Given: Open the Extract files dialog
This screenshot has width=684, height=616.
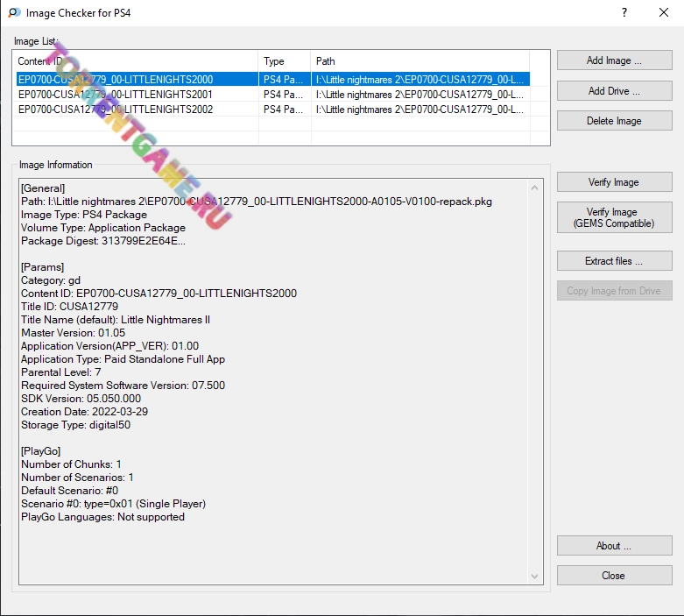Looking at the screenshot, I should [x=614, y=261].
